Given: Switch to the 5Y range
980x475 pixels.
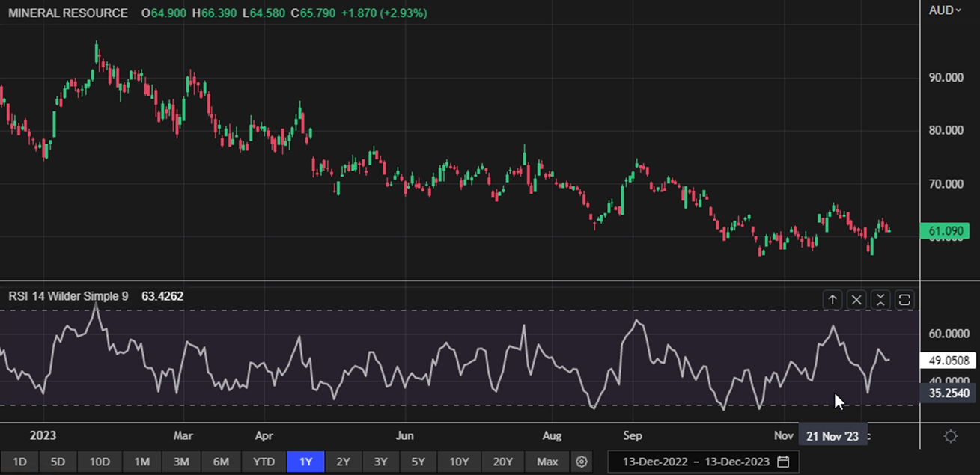Looking at the screenshot, I should click(419, 462).
